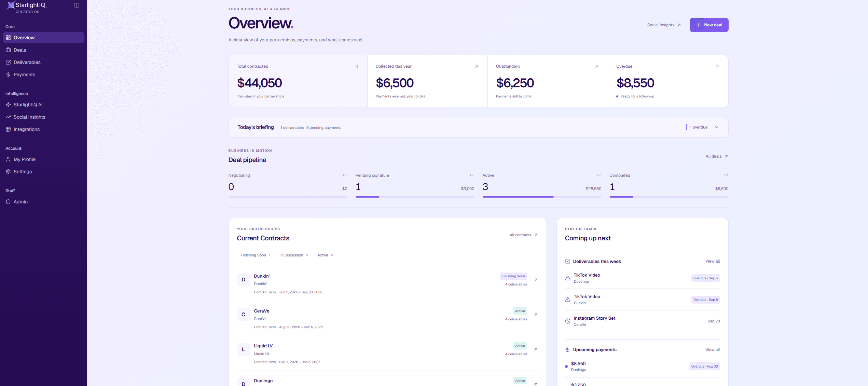Open the All contracts link
The image size is (868, 386).
[x=524, y=235]
